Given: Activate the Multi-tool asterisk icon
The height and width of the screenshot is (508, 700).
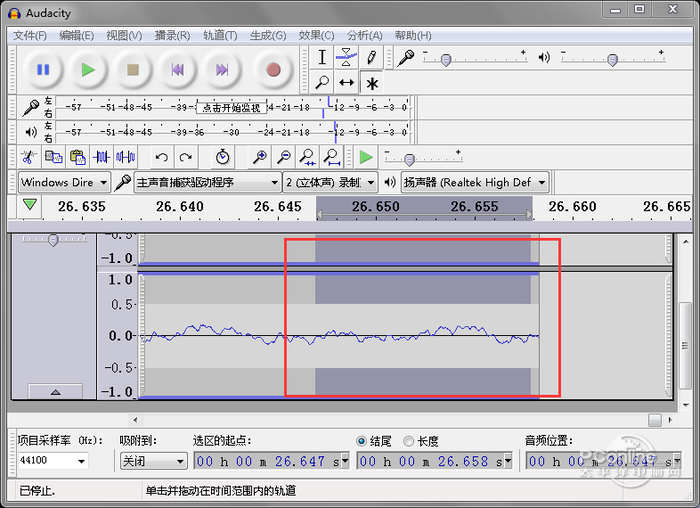Looking at the screenshot, I should click(x=371, y=83).
